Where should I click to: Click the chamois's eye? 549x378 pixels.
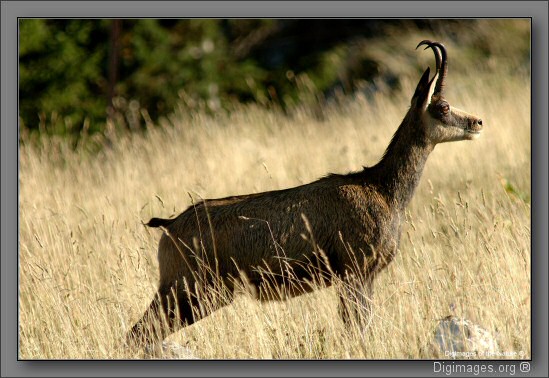(x=444, y=108)
